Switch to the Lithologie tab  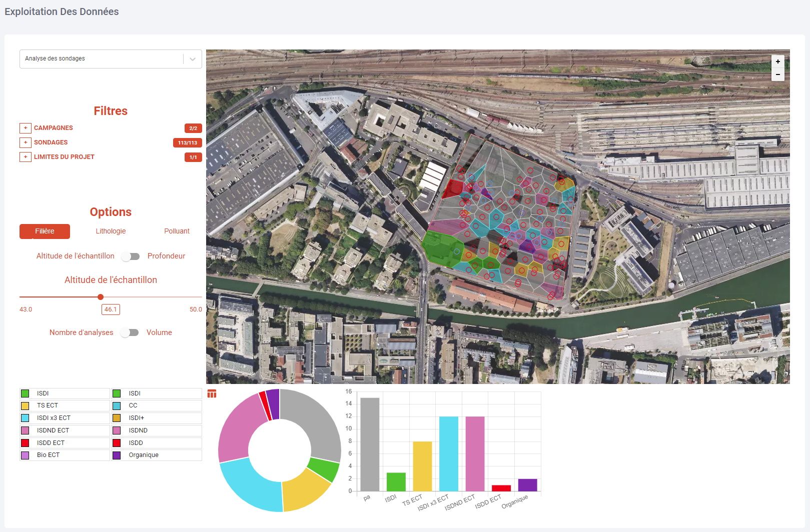point(111,231)
